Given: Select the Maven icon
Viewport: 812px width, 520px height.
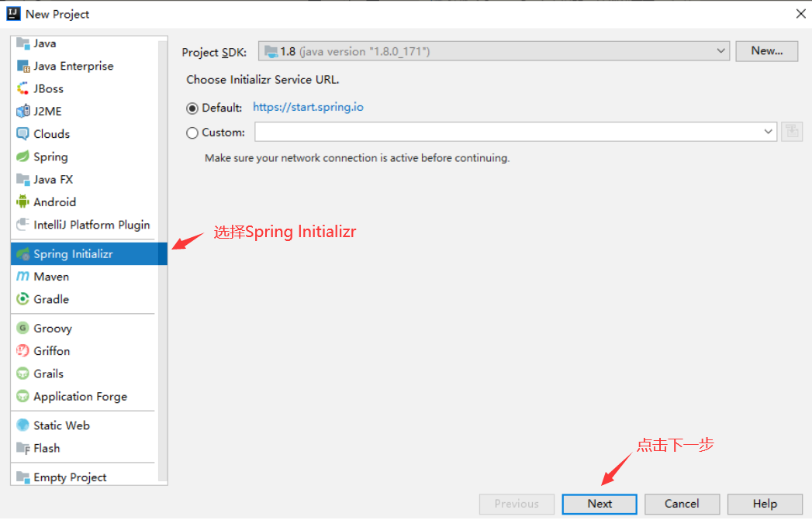Looking at the screenshot, I should coord(22,277).
